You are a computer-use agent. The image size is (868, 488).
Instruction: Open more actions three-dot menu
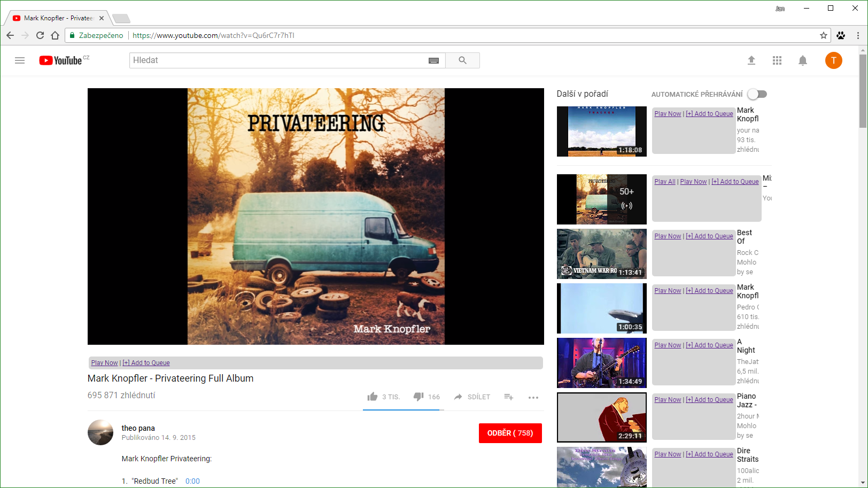533,397
